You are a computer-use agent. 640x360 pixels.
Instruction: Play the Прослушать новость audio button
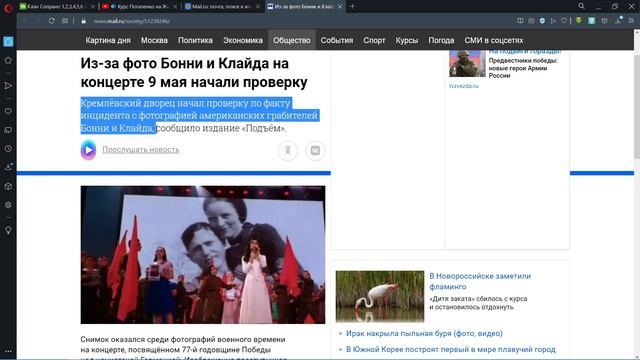click(x=88, y=150)
